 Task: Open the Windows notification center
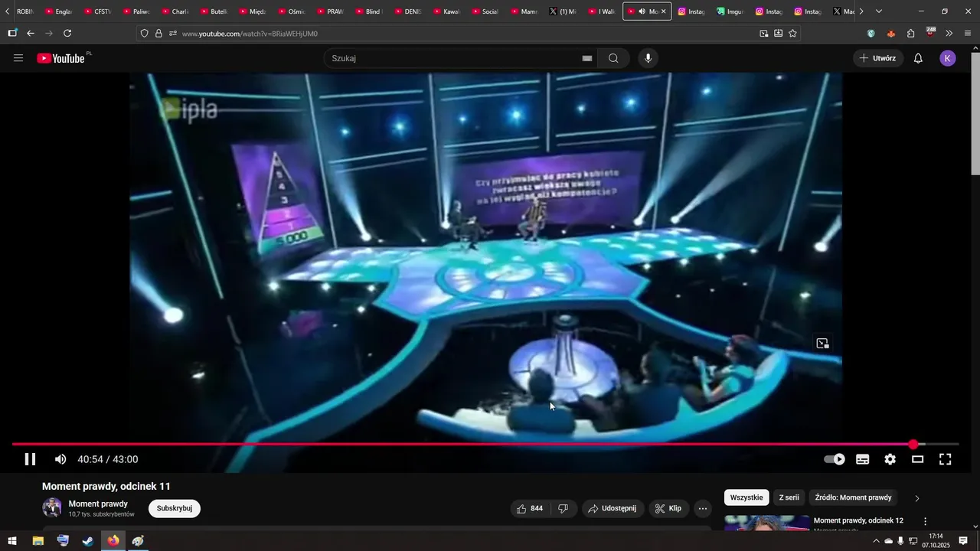[963, 541]
